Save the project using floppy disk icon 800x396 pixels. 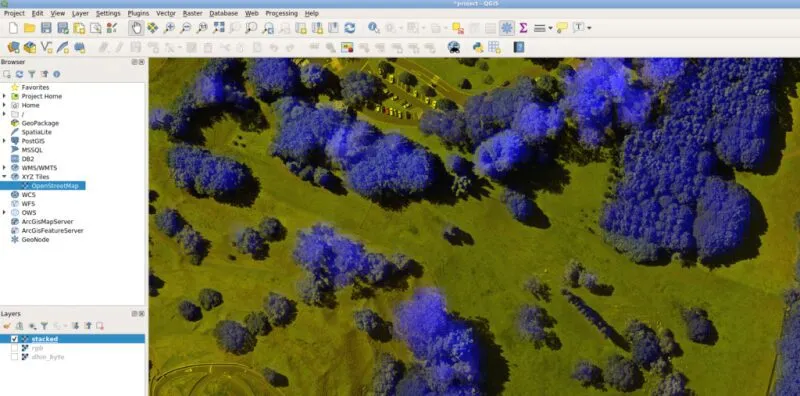point(46,28)
